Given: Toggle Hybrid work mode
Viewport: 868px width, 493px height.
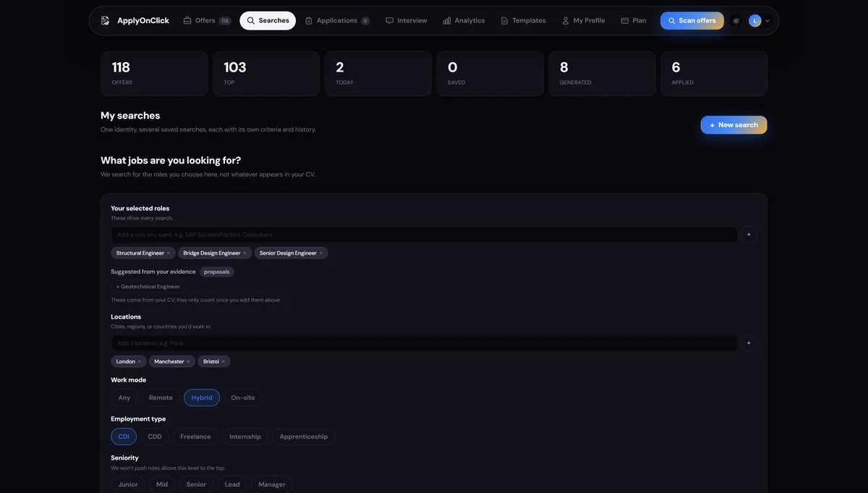Looking at the screenshot, I should point(202,398).
